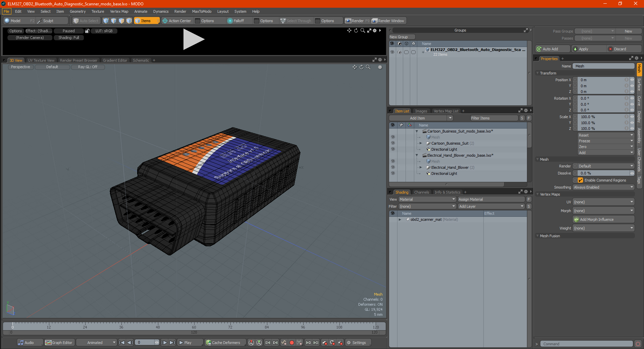Click Dissolve percentage slider field
The image size is (644, 349).
(603, 173)
